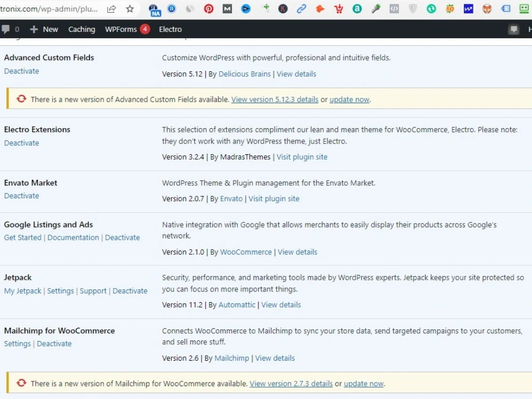This screenshot has width=532, height=399.
Task: Visit plugin site for Envato Market
Action: click(x=274, y=199)
